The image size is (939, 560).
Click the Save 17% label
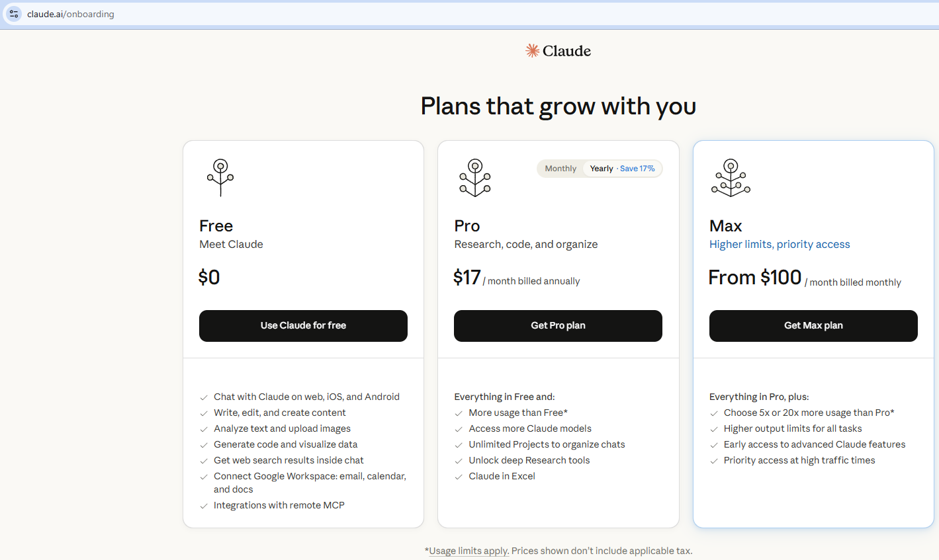[x=637, y=169]
